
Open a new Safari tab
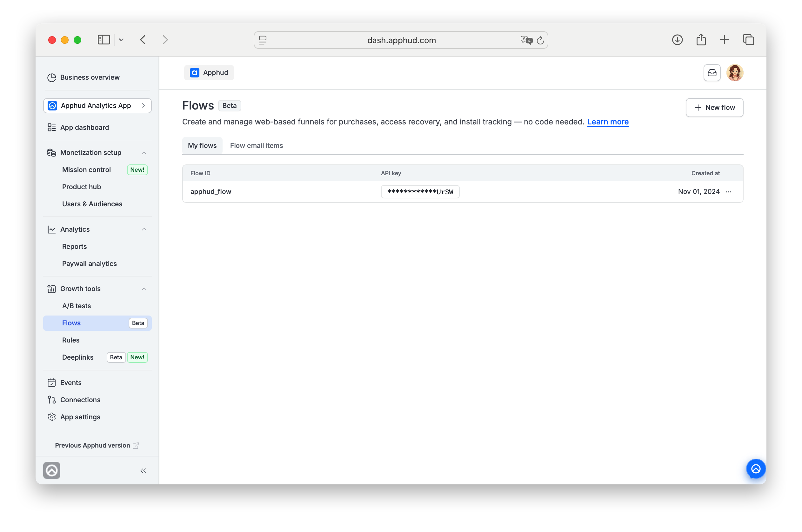725,40
